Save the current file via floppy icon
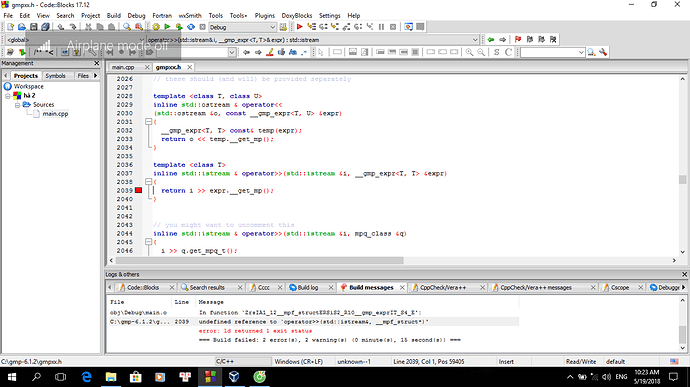Viewport: 690px width, 387px height. 33,27
